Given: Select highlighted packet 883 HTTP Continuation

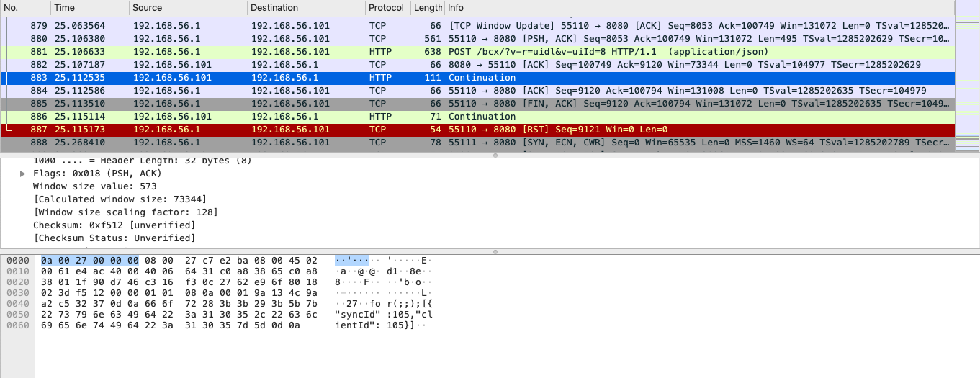Looking at the screenshot, I should [477, 78].
